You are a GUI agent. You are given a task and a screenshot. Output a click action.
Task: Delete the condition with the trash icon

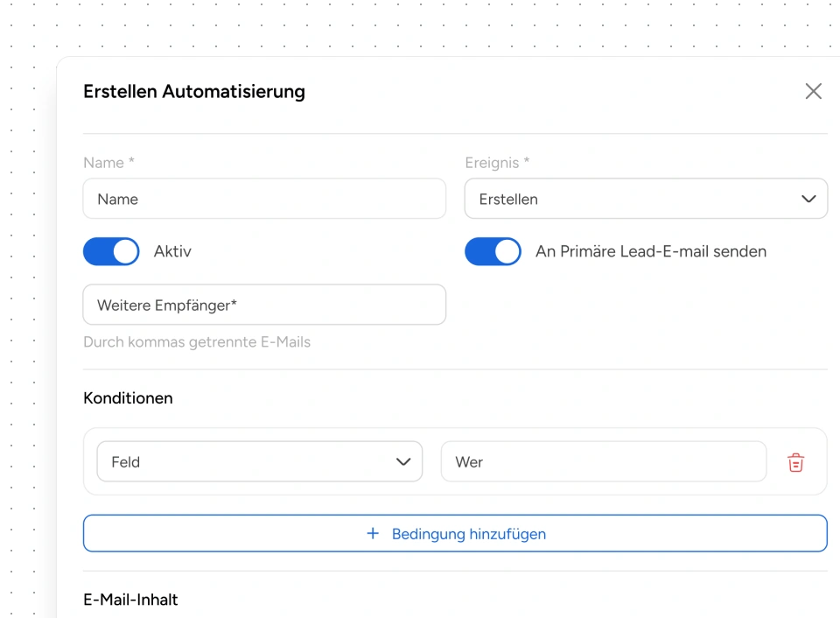pos(795,462)
